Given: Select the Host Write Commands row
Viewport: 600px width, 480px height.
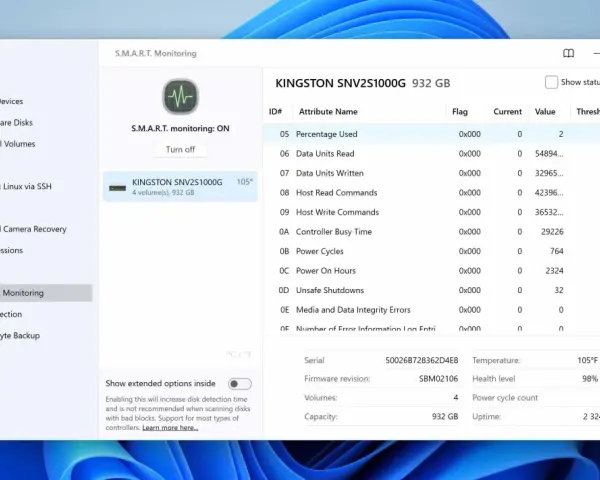Looking at the screenshot, I should [431, 212].
